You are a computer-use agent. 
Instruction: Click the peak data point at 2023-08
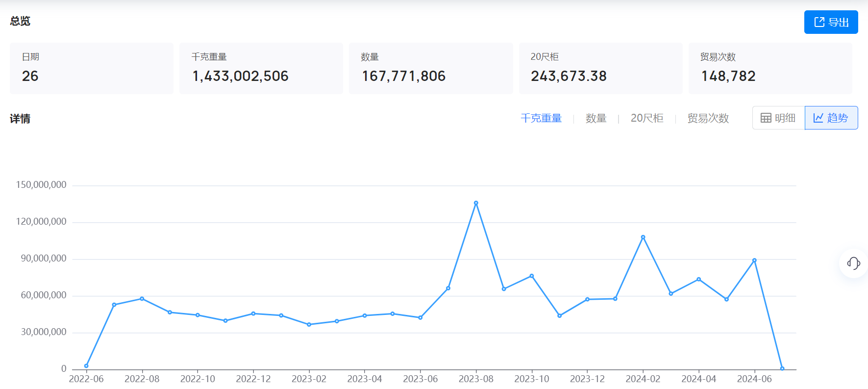[x=476, y=203]
